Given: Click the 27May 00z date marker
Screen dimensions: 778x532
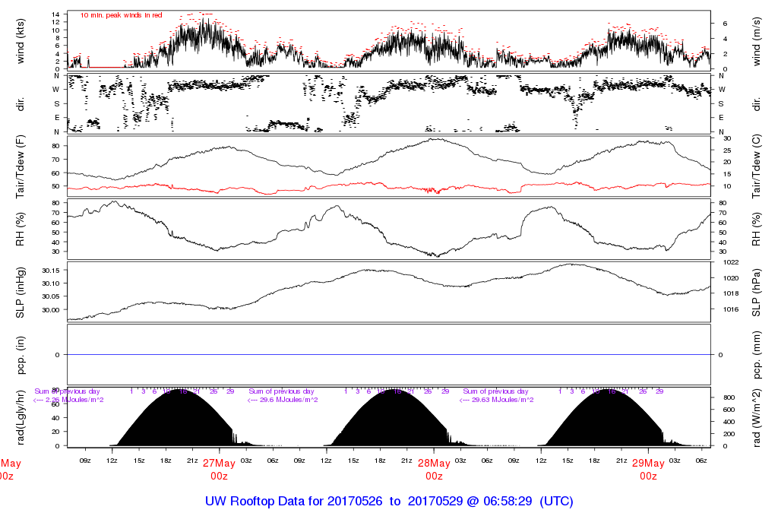Looking at the screenshot, I should tap(219, 469).
